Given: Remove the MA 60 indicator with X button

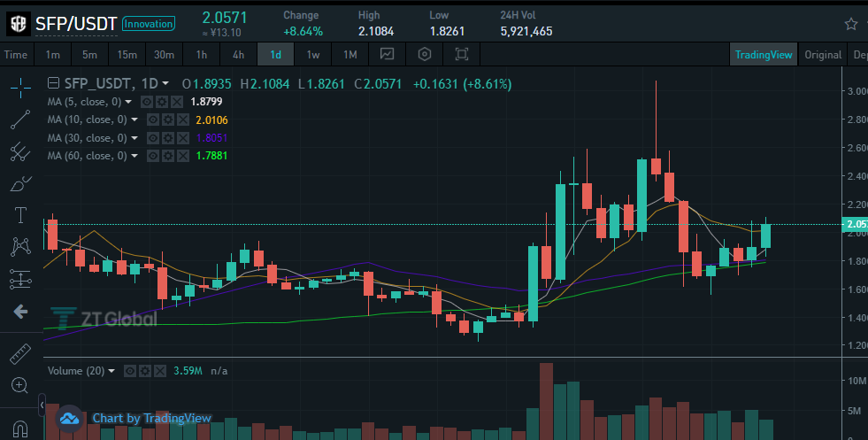Looking at the screenshot, I should tap(182, 156).
